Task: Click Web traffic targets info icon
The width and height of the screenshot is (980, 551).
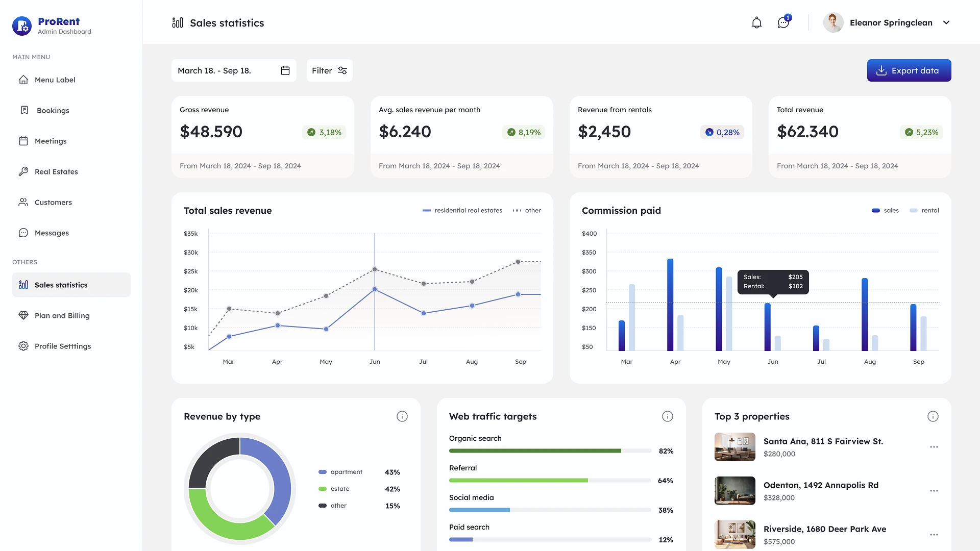Action: (x=668, y=416)
